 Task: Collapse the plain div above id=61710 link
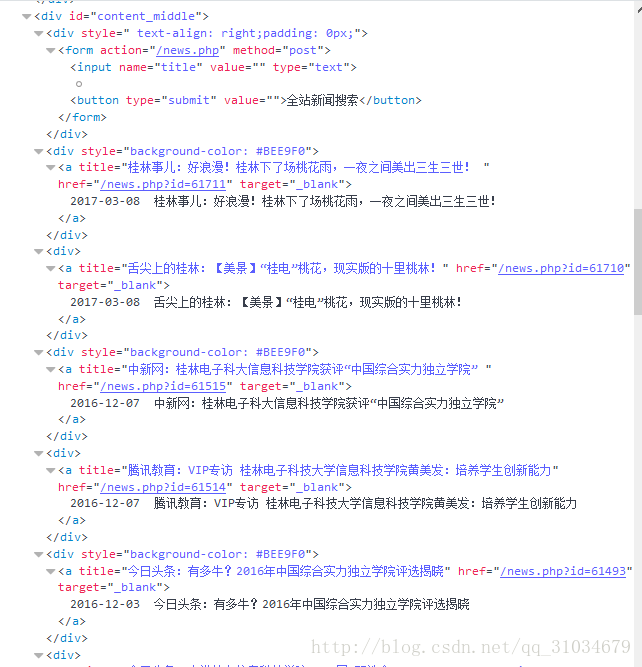[x=39, y=252]
